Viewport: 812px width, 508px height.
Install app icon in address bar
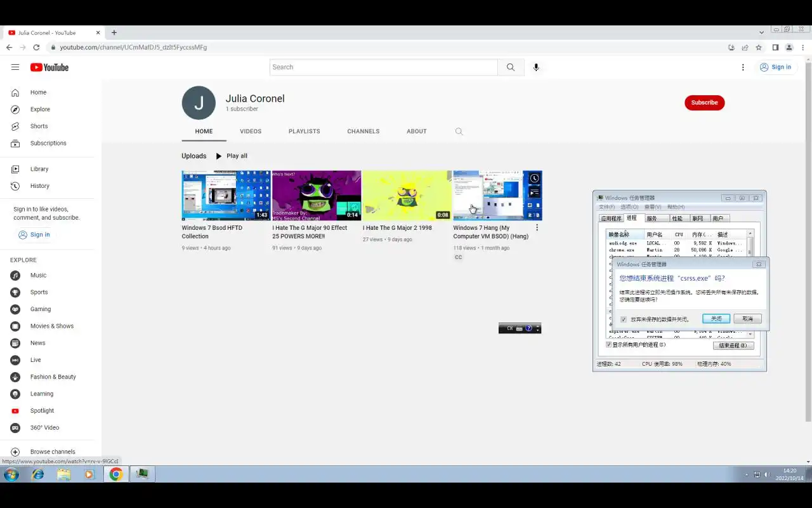pyautogui.click(x=731, y=48)
